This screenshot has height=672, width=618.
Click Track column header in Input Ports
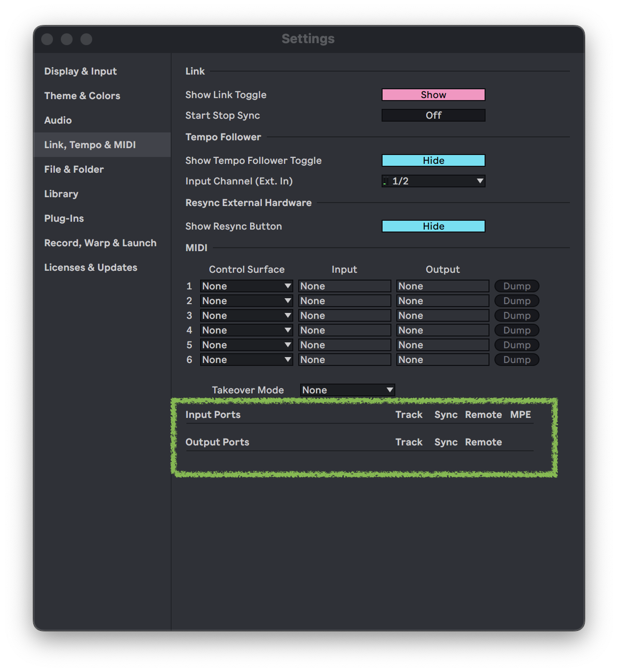[409, 414]
